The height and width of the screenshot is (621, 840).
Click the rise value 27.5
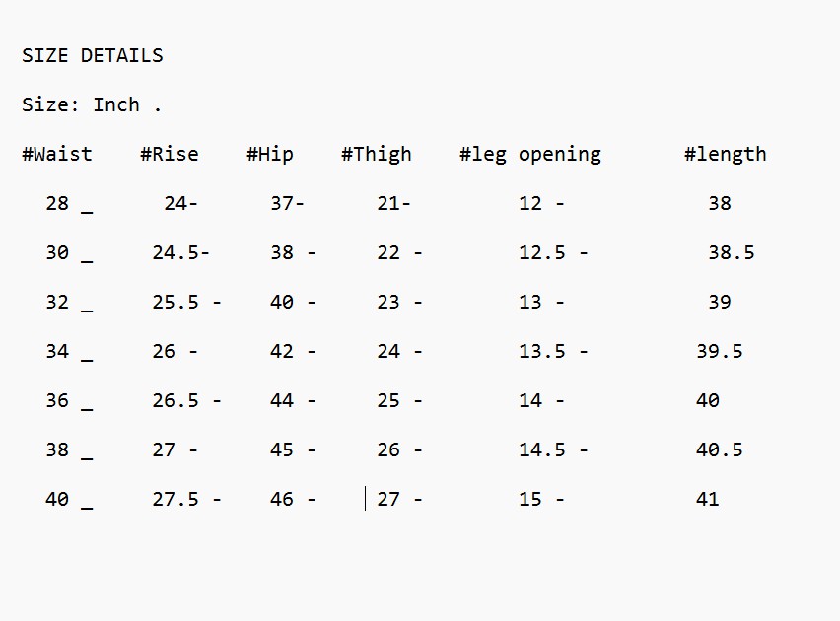175,500
